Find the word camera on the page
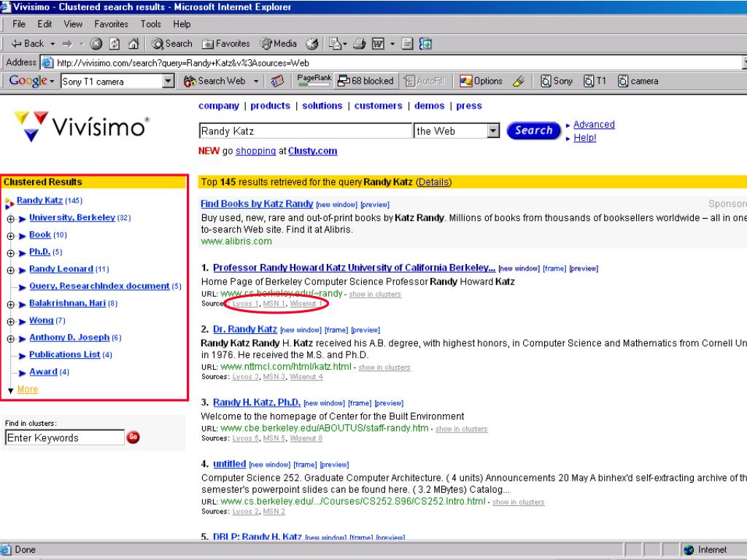 pos(638,81)
